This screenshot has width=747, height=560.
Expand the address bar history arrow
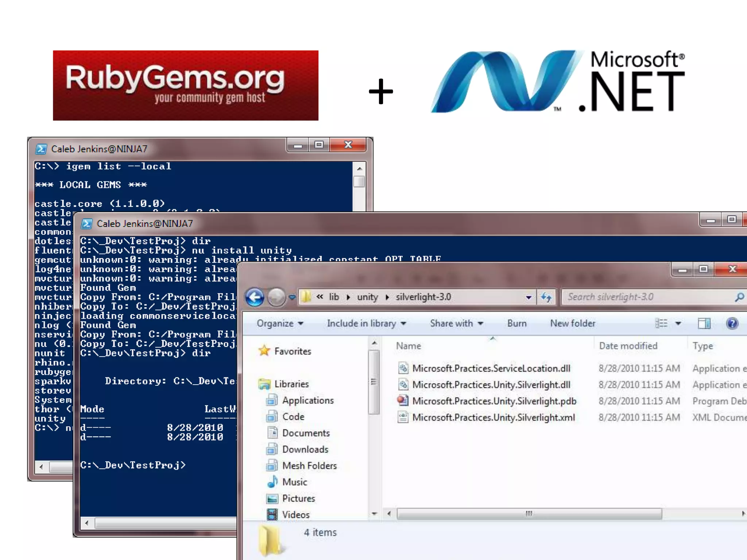[529, 297]
